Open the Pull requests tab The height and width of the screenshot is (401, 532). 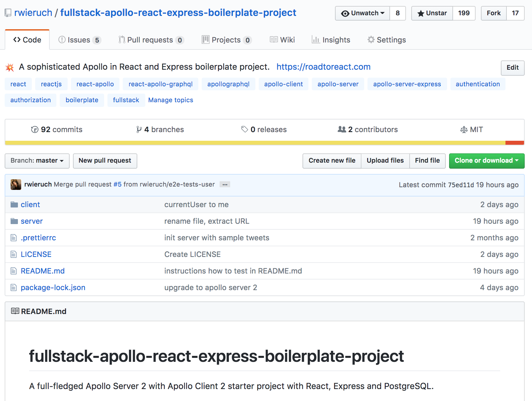click(151, 40)
